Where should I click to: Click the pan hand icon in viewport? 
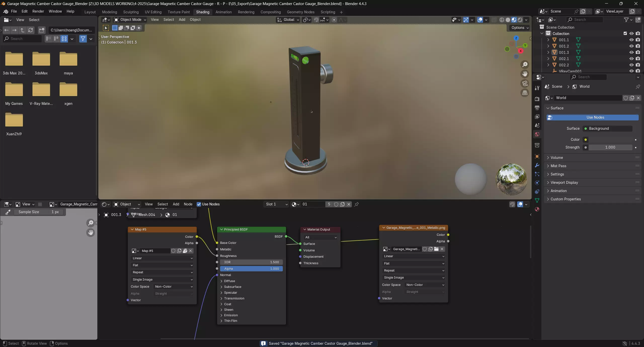(x=525, y=74)
